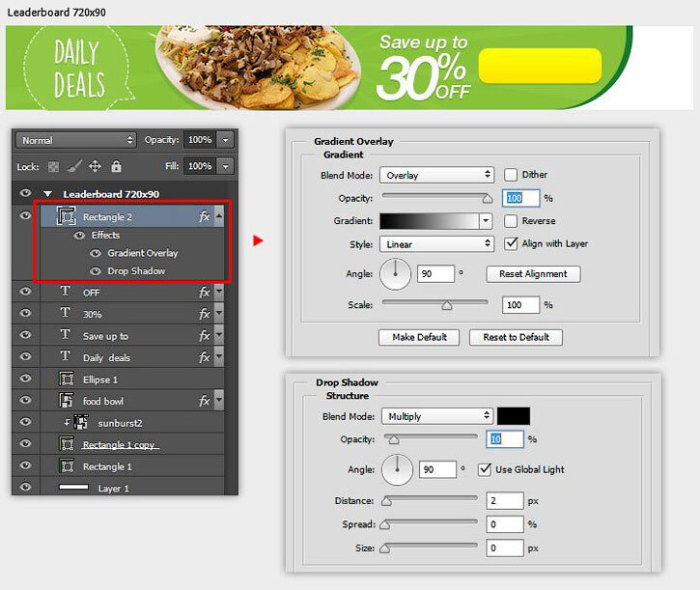Hide the Ellipse 1 layer
This screenshot has width=700, height=590.
tap(25, 378)
